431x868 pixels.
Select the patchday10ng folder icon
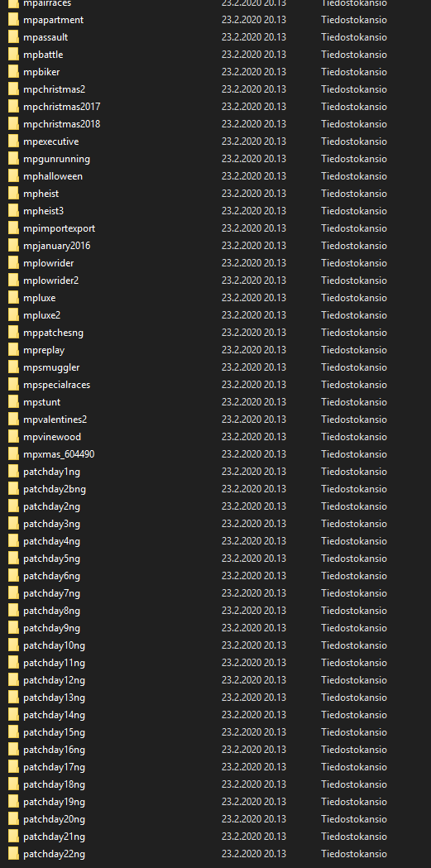13,645
